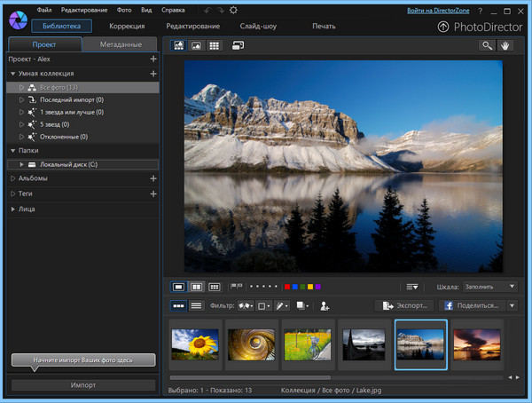Open the preferences gear icon
The height and width of the screenshot is (403, 532).
tap(233, 10)
